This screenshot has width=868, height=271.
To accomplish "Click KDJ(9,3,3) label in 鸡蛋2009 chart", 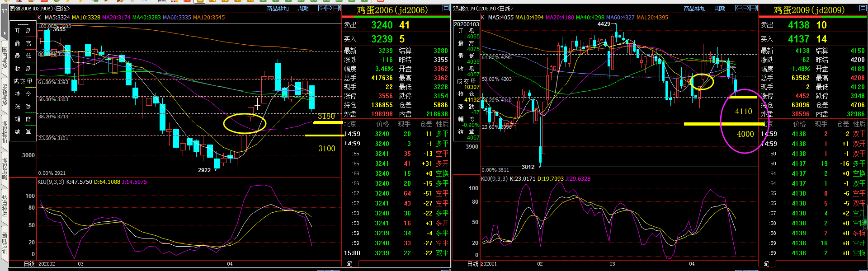I will pos(495,179).
